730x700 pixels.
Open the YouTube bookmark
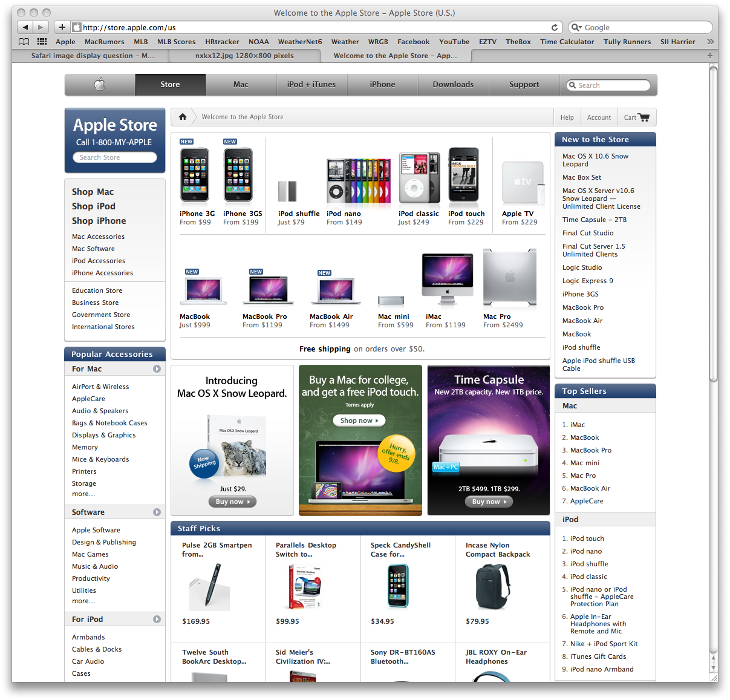(454, 42)
